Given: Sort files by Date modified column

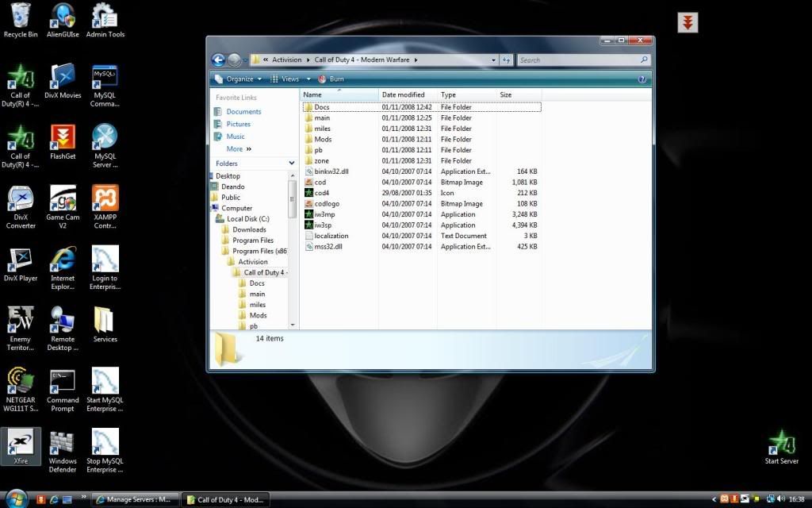Looking at the screenshot, I should tap(408, 95).
